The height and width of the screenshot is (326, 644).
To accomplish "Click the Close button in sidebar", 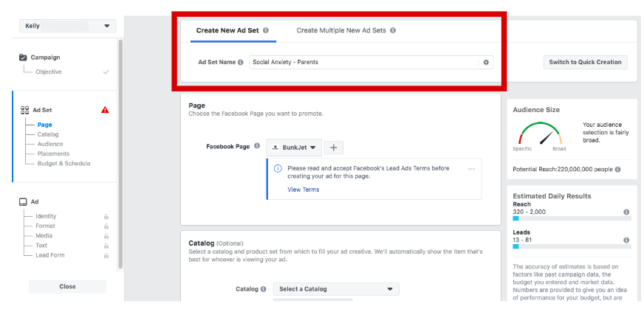I will tap(67, 286).
